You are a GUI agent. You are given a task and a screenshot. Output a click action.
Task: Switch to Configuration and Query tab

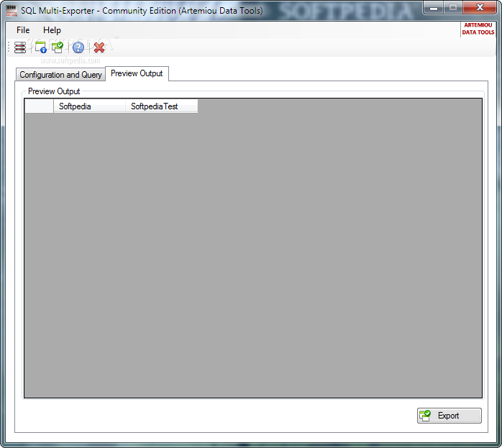60,75
